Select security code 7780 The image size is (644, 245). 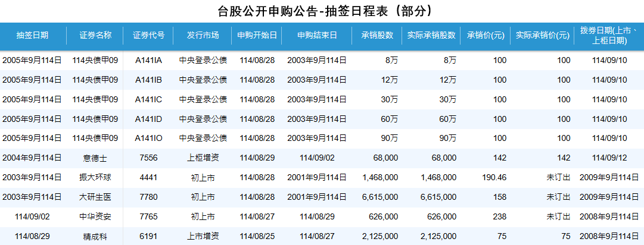149,197
